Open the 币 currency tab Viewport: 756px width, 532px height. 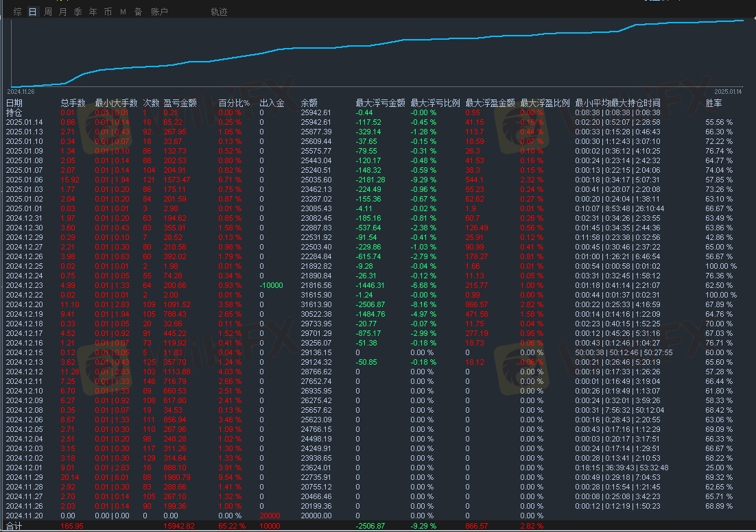[x=108, y=12]
